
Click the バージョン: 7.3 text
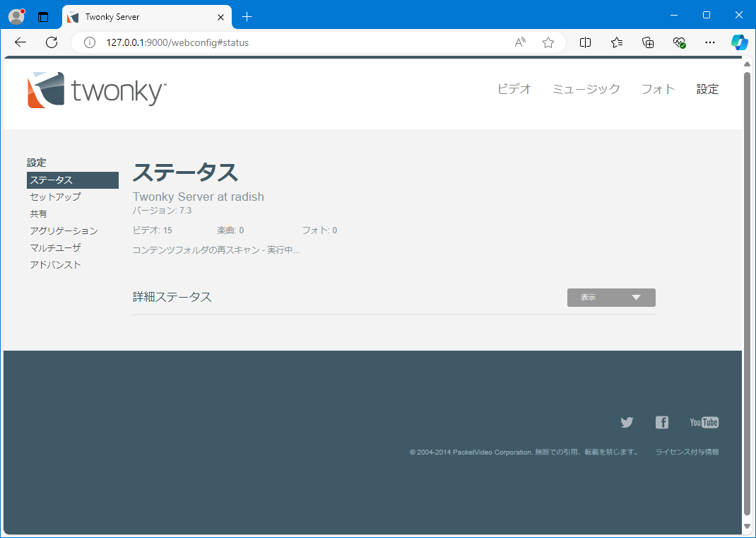click(162, 211)
